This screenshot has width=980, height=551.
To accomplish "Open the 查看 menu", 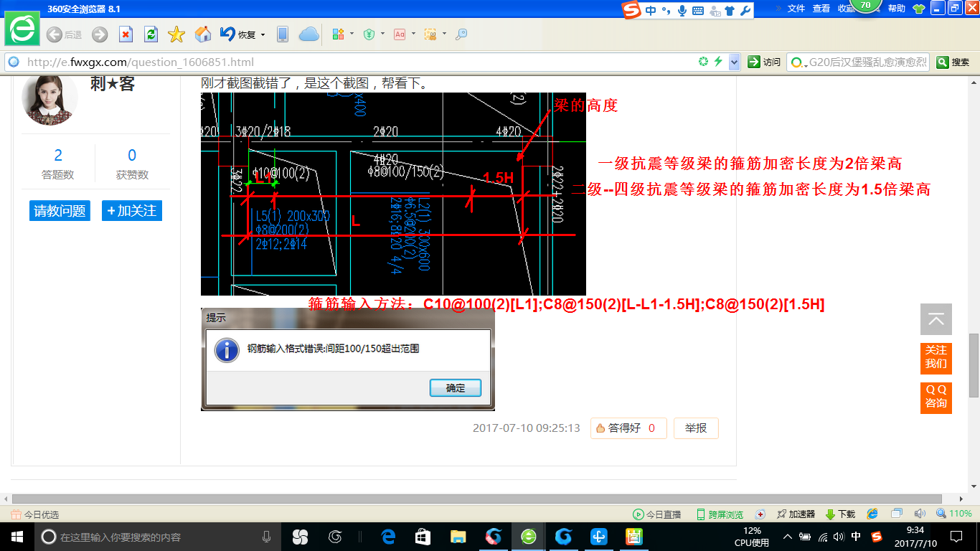I will coord(821,9).
